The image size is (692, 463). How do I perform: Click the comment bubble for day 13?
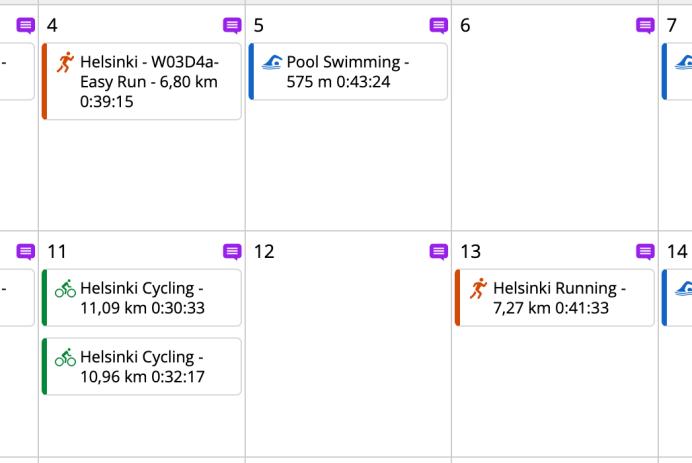(x=645, y=252)
